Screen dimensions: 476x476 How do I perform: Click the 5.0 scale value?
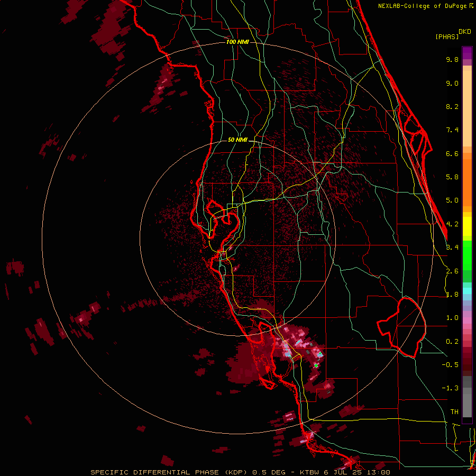[x=452, y=200]
